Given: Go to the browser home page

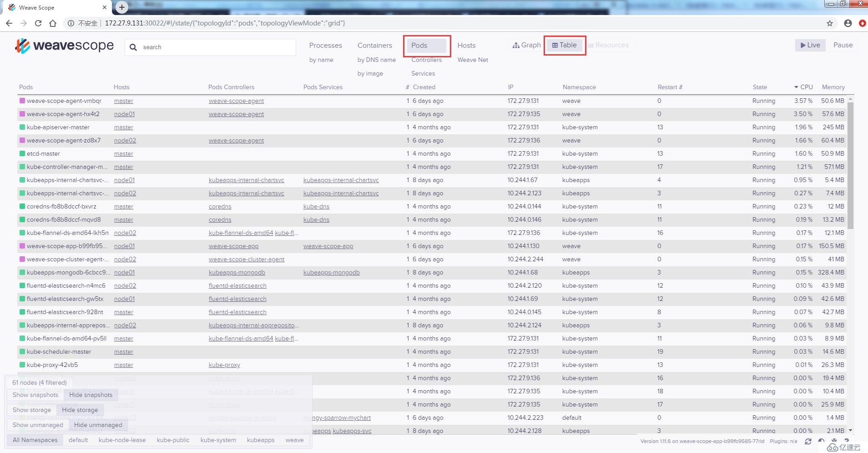Looking at the screenshot, I should pos(53,23).
